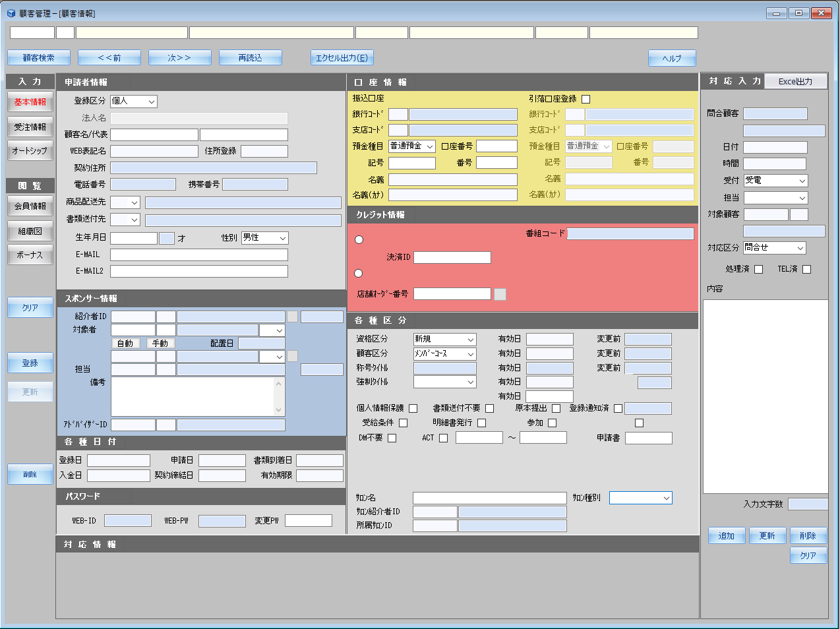The width and height of the screenshot is (840, 629).
Task: Click the 顧客検索 button
Action: (39, 58)
